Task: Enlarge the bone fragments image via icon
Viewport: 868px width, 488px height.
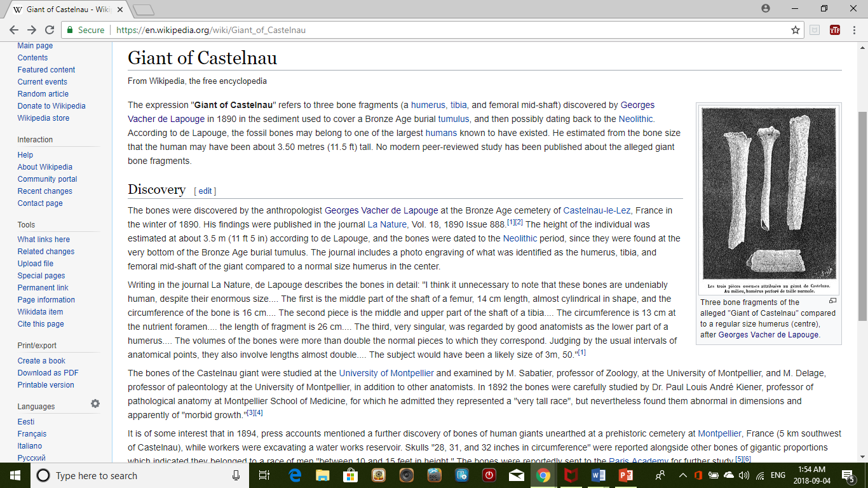Action: [832, 301]
